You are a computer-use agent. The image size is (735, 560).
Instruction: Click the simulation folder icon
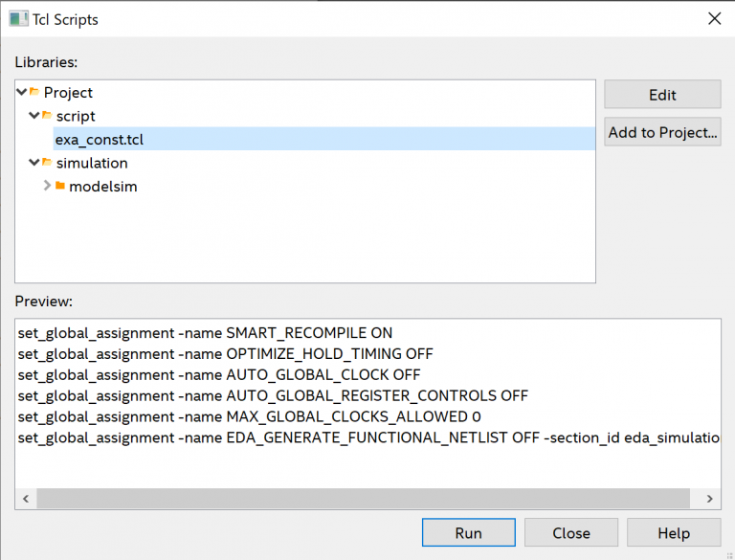tap(46, 163)
